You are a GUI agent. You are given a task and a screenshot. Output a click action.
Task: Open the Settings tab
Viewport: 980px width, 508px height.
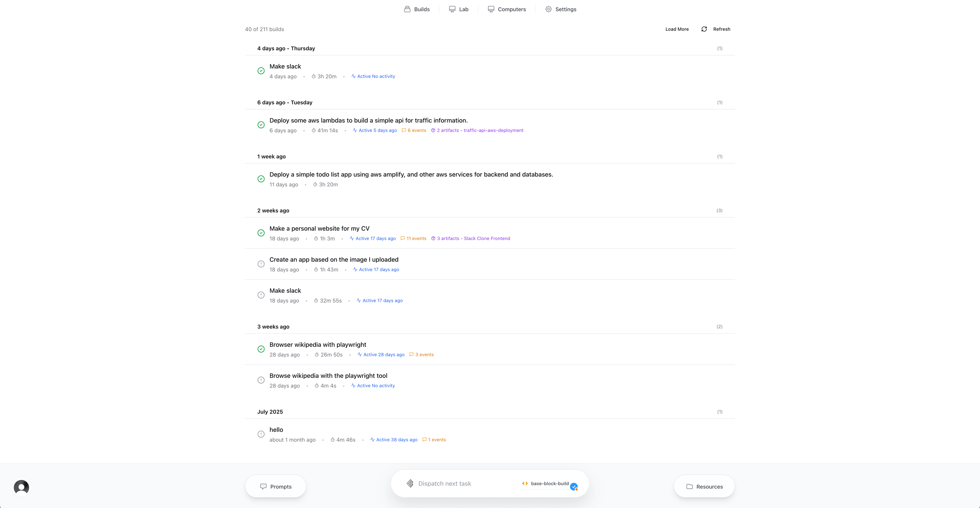coord(561,9)
